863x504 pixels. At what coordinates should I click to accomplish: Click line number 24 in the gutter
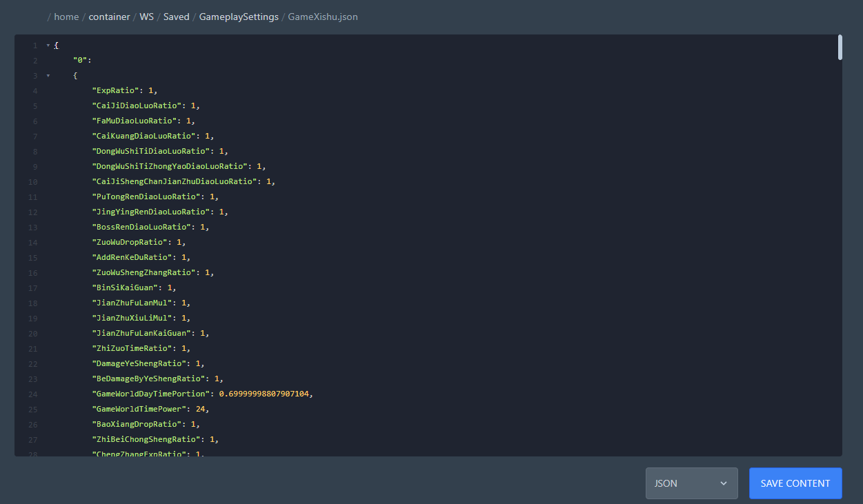pyautogui.click(x=33, y=394)
